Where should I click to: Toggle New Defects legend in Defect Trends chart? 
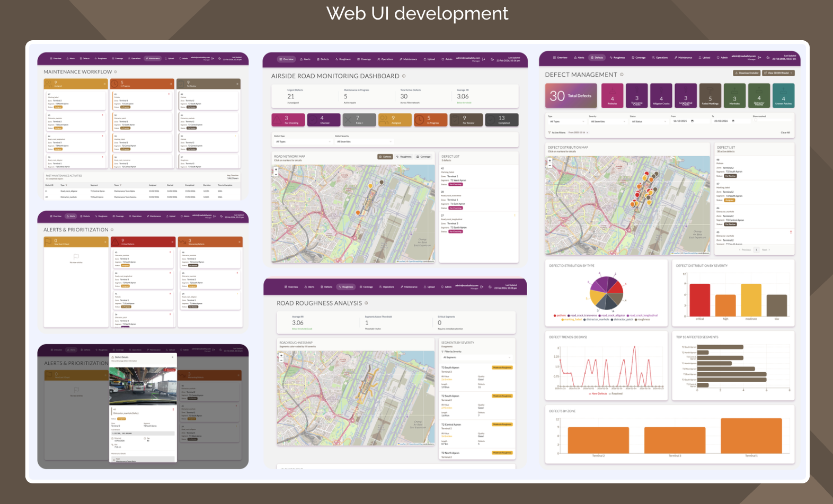click(x=598, y=394)
